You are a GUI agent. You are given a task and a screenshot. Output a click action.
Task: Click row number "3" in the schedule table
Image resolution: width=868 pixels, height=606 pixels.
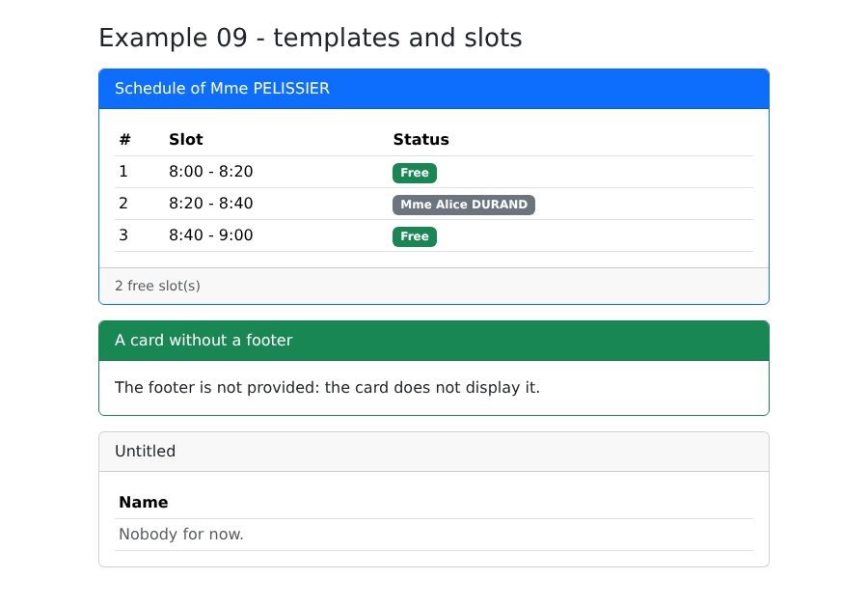pos(123,235)
